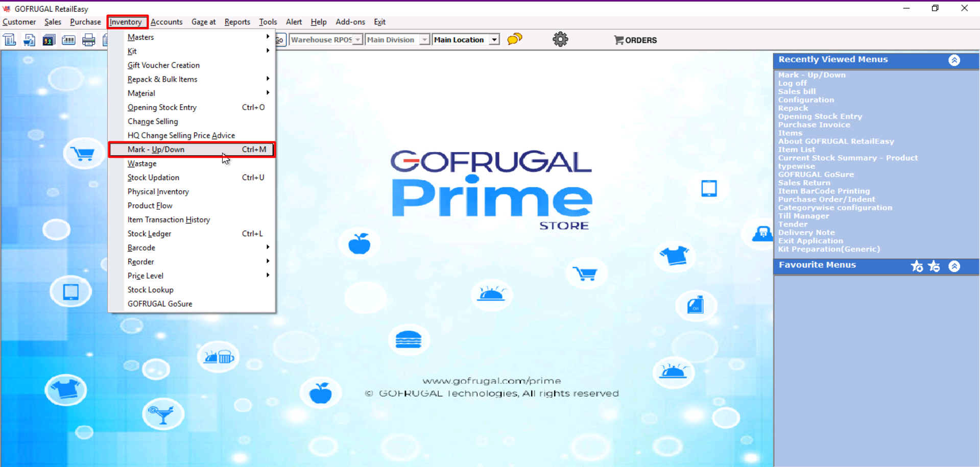Open recently viewed Sales bill link
980x467 pixels.
[797, 91]
